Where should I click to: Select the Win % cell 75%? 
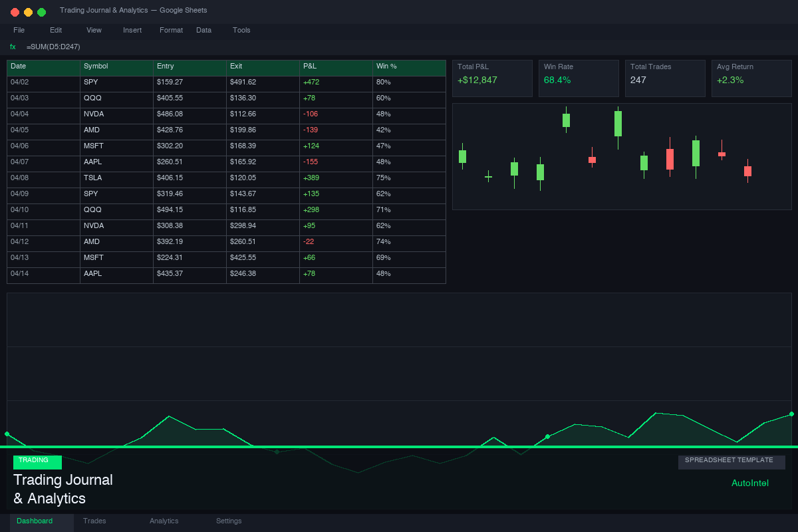pos(409,178)
